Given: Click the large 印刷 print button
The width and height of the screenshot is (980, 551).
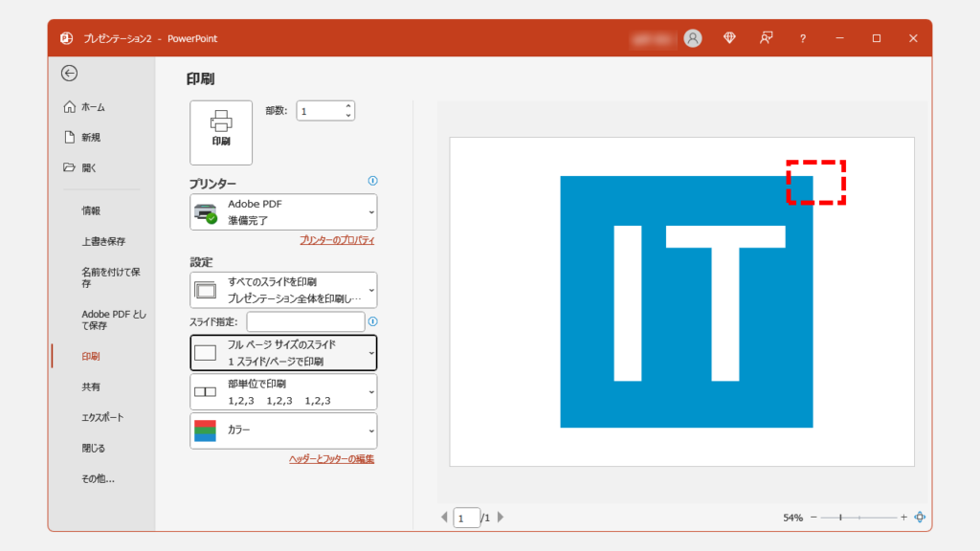Looking at the screenshot, I should pyautogui.click(x=221, y=132).
